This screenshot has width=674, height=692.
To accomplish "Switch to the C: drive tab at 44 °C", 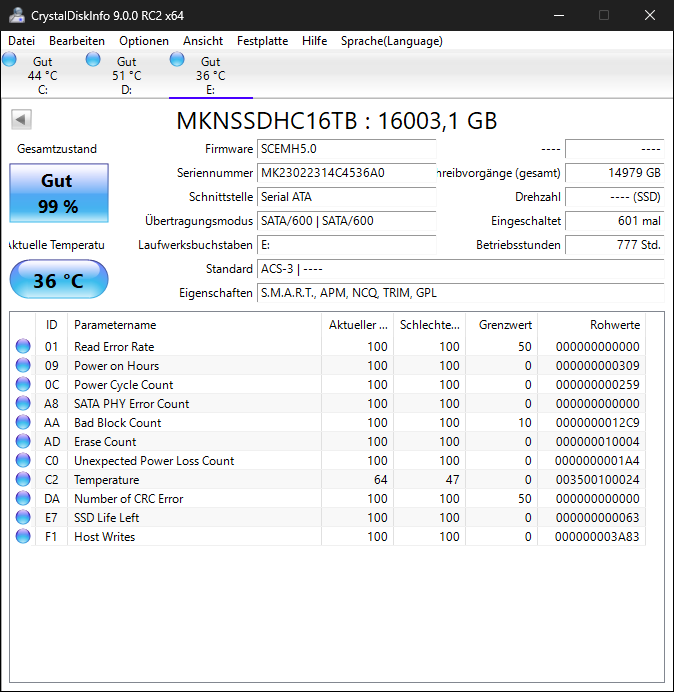I will point(42,75).
